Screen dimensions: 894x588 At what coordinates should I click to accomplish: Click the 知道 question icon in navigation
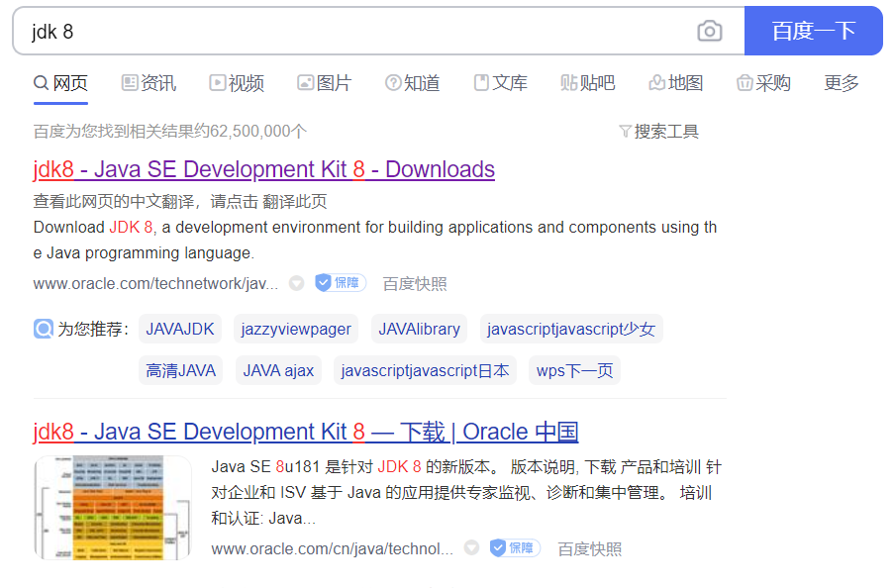393,83
